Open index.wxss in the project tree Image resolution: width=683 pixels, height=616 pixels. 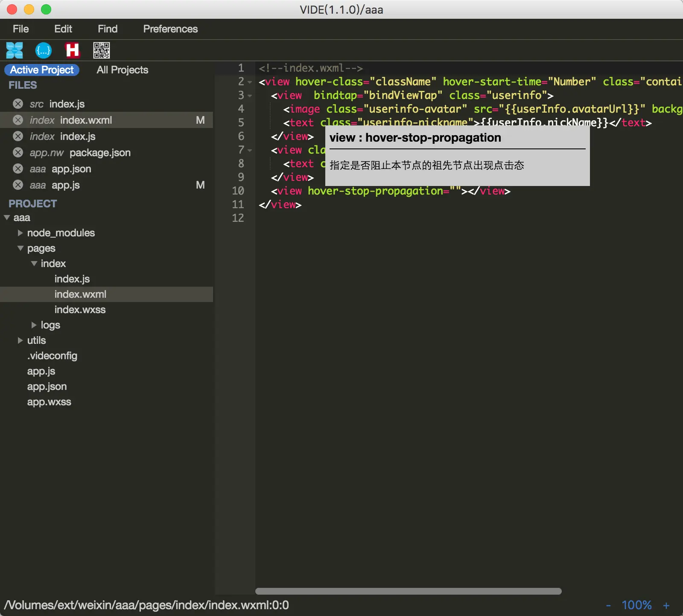point(80,310)
